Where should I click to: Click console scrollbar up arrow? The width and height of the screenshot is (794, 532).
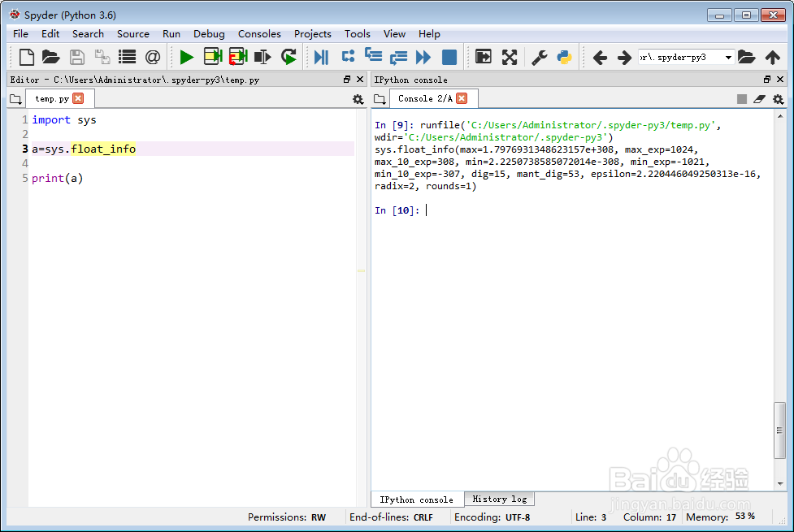(780, 116)
